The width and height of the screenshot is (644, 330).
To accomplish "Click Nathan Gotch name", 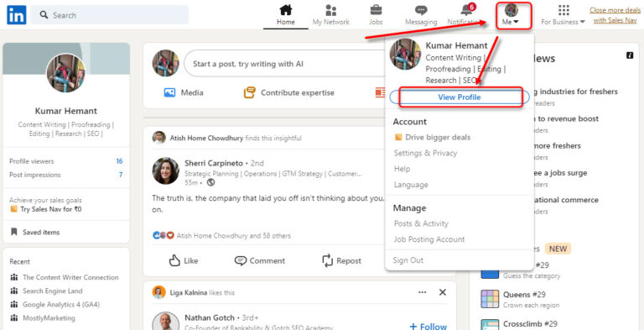I will [210, 317].
